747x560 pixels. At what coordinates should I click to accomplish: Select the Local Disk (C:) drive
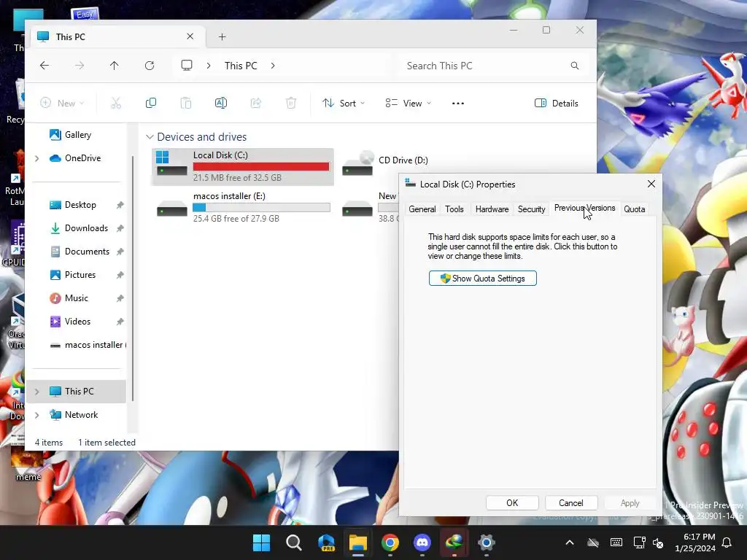[x=243, y=167]
